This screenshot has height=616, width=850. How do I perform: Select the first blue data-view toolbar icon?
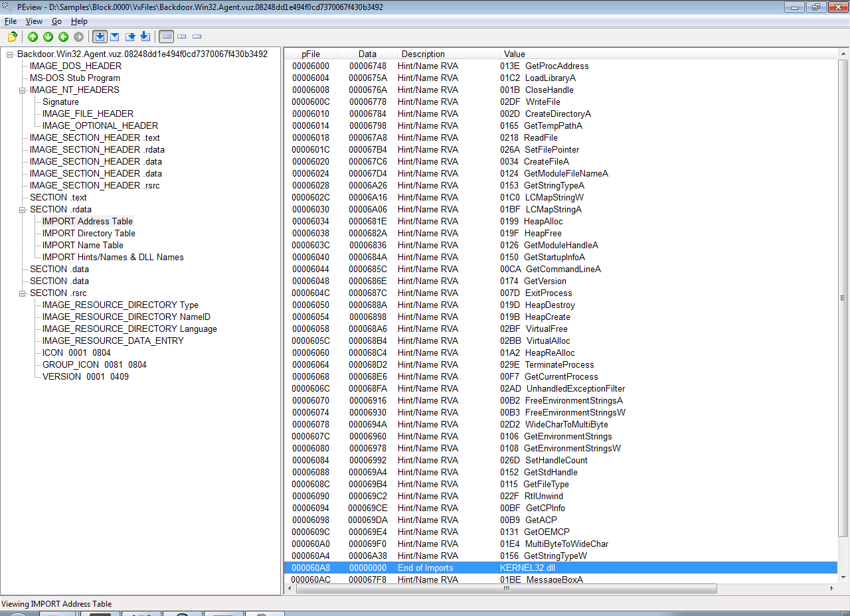pyautogui.click(x=100, y=37)
